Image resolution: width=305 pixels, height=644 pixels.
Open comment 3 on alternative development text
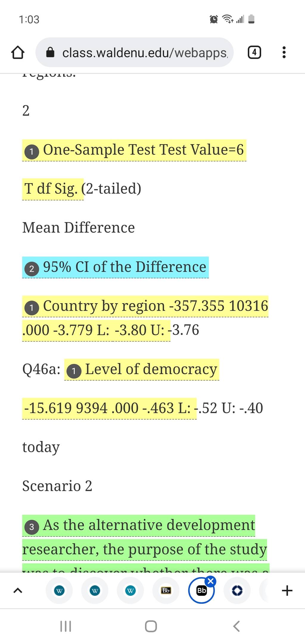(32, 528)
